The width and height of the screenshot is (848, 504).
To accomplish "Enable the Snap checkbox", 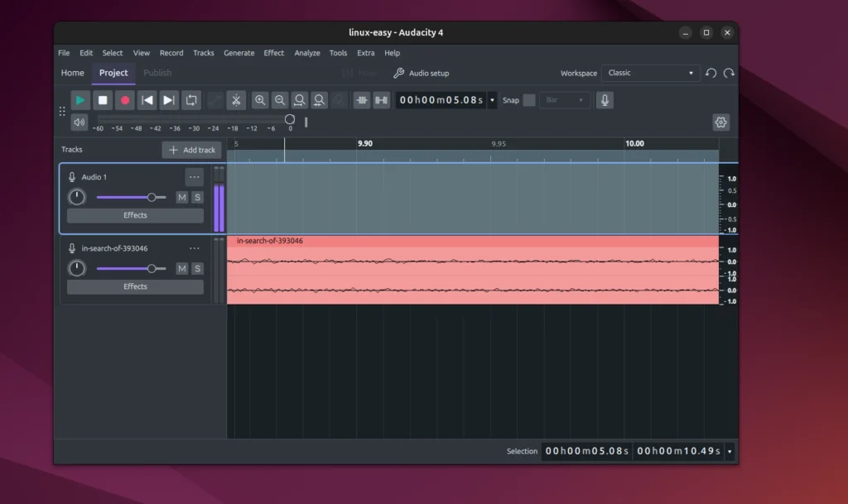I will [528, 100].
